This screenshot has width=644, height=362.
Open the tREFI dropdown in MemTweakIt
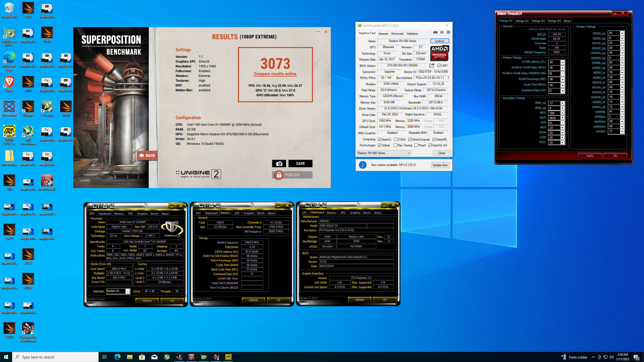tap(562, 118)
